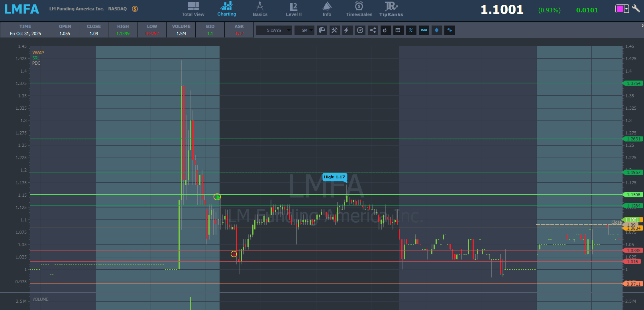
Task: Click the ASK value 1.12
Action: [240, 34]
